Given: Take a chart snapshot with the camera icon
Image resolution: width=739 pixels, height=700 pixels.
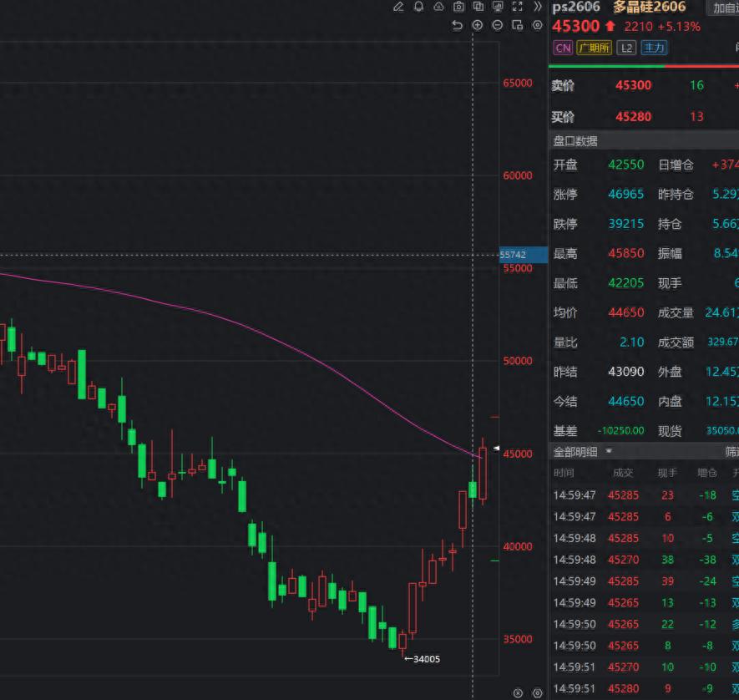Looking at the screenshot, I should coord(458,7).
